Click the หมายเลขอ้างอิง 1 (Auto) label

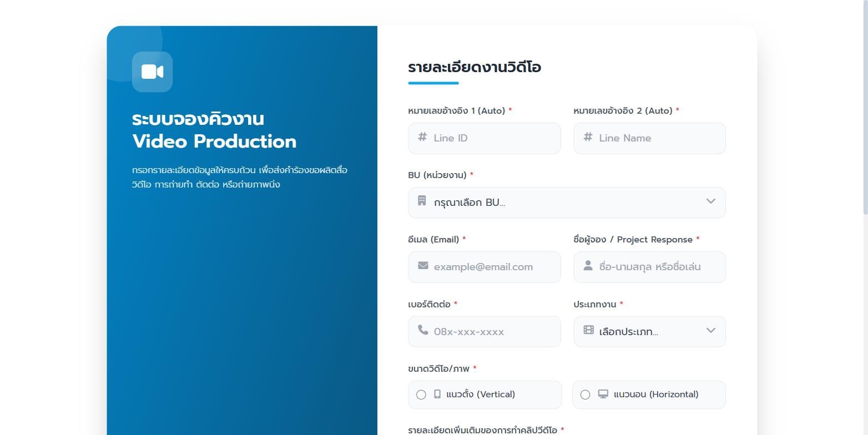(456, 110)
